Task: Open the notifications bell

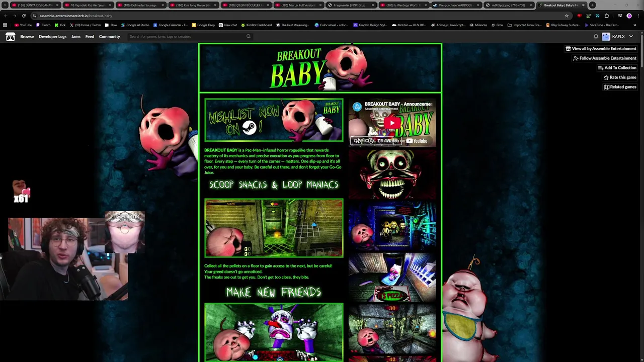Action: coord(596,37)
